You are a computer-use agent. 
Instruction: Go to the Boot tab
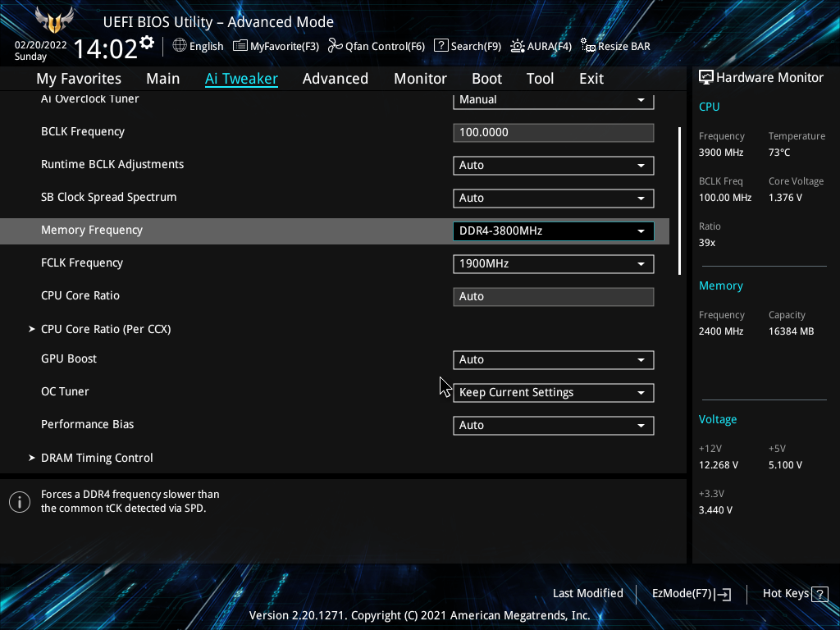(x=486, y=79)
